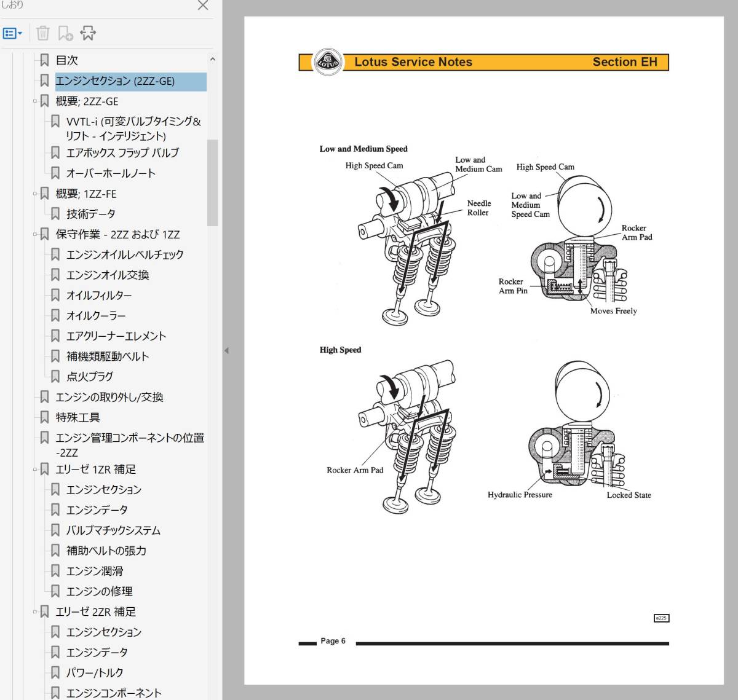Collapse the 概要; 1ZZ-FE bookmark group
Screen dimensions: 738x700
[x=35, y=194]
